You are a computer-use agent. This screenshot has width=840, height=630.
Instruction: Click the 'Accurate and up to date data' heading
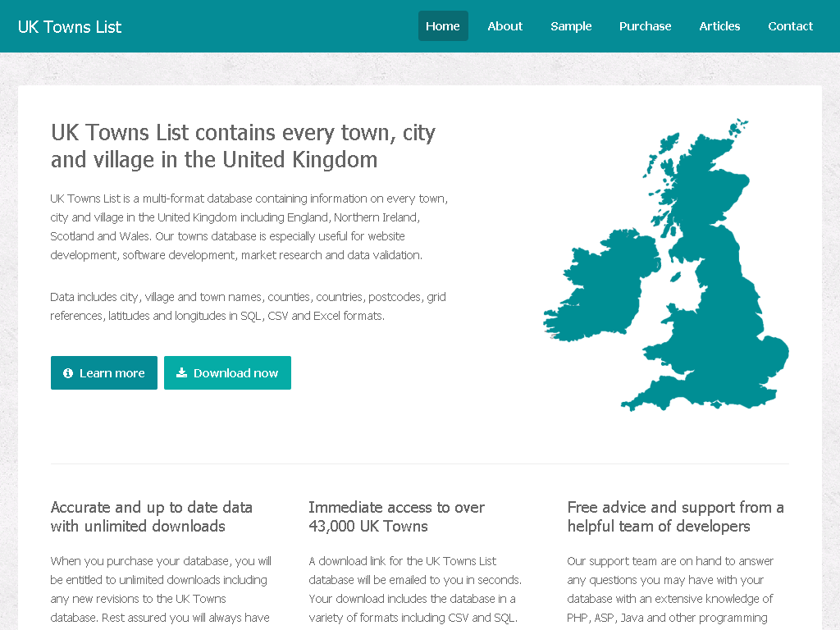151,517
